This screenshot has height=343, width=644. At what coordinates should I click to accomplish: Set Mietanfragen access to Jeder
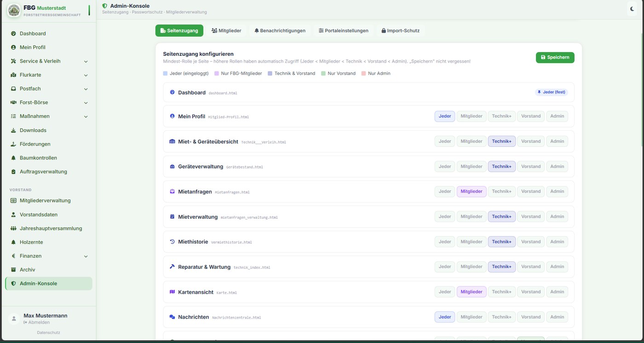445,192
